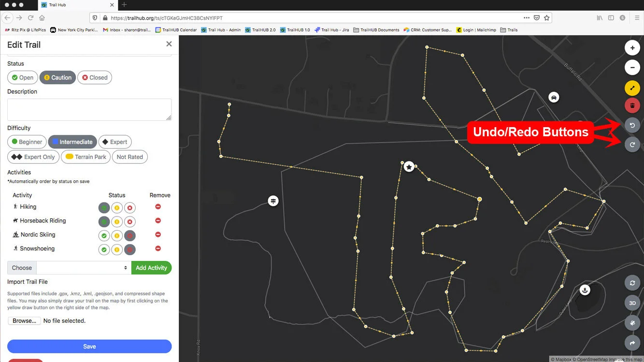The width and height of the screenshot is (644, 362).
Task: Select Terrain Park difficulty
Action: click(86, 157)
